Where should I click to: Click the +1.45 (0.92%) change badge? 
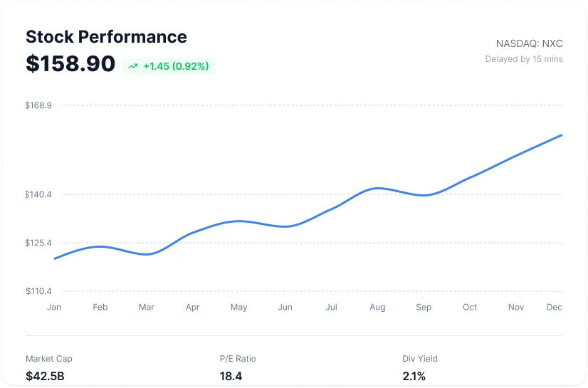coord(169,66)
